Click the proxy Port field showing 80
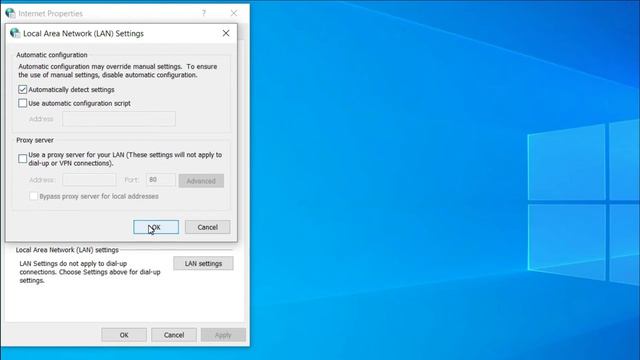640x360 pixels. [x=161, y=180]
